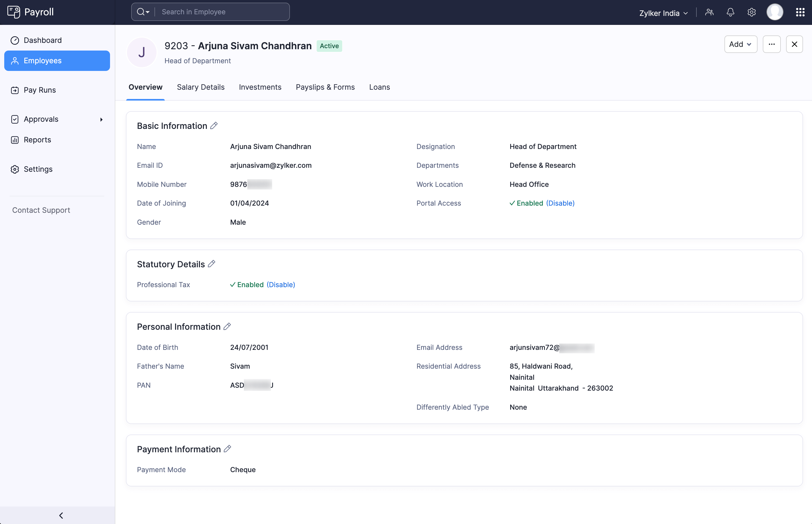Screen dimensions: 812x524
Task: Disable Portal Access
Action: (560, 203)
